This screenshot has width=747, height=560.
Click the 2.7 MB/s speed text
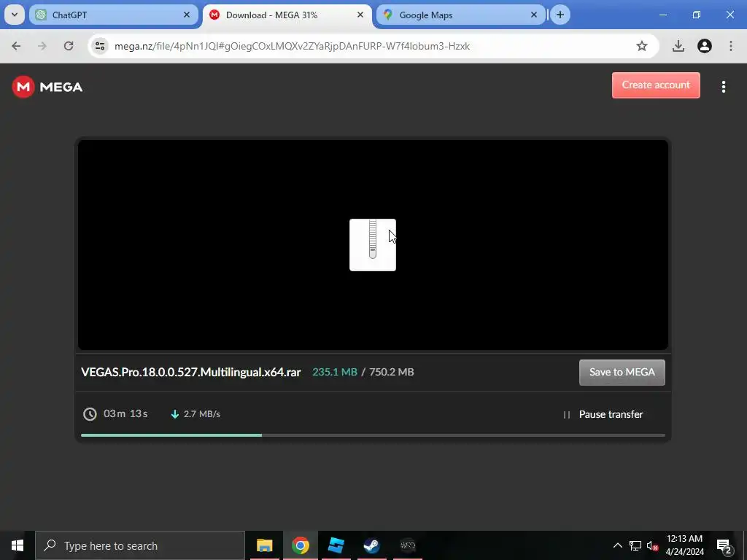[x=202, y=414]
